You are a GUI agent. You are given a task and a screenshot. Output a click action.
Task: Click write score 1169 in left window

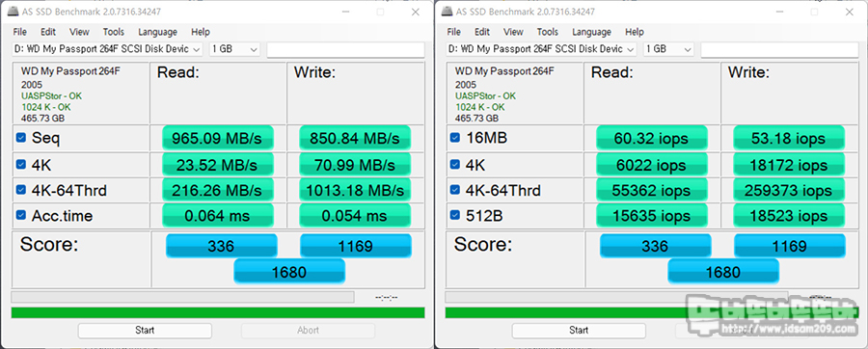click(x=355, y=246)
